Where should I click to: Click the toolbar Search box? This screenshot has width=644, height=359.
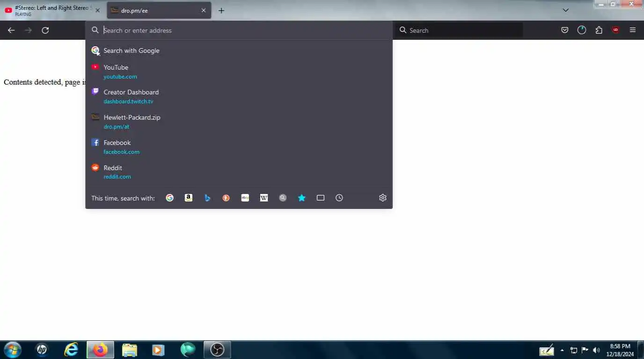(x=460, y=30)
